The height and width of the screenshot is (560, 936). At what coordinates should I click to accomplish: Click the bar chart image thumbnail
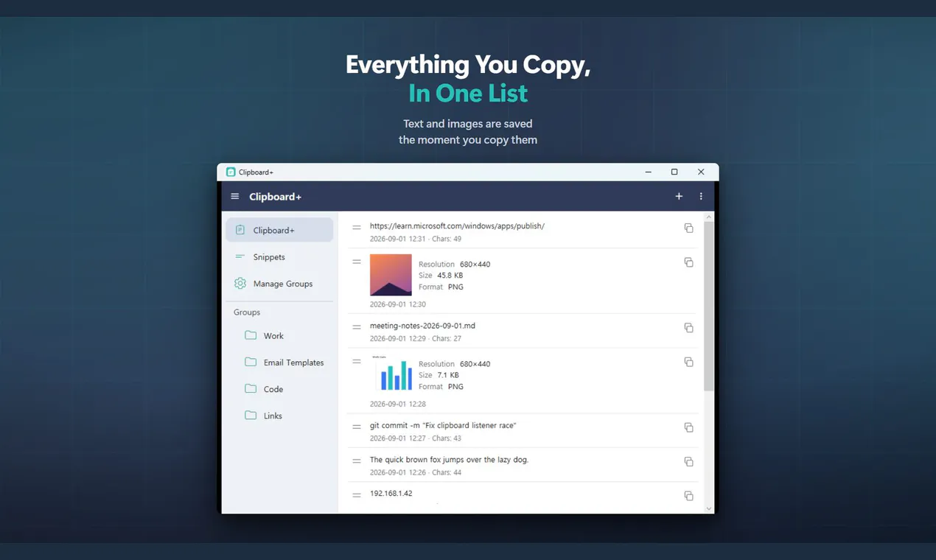[x=391, y=374]
